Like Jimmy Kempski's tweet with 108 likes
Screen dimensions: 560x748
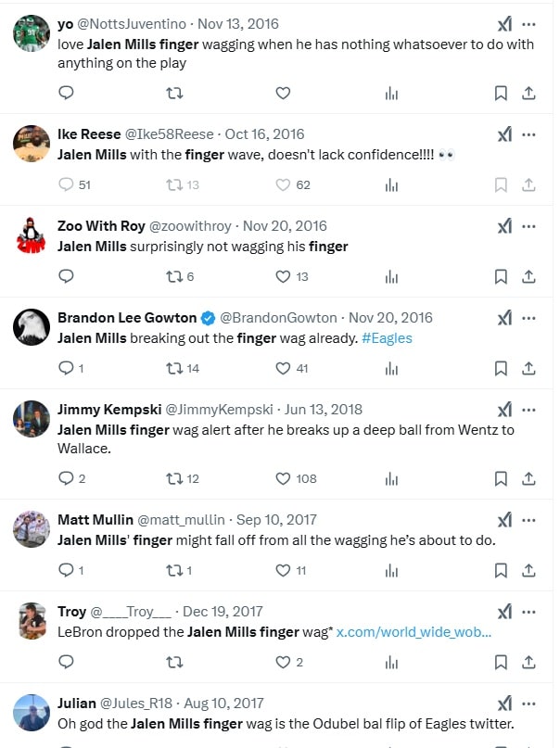(284, 478)
